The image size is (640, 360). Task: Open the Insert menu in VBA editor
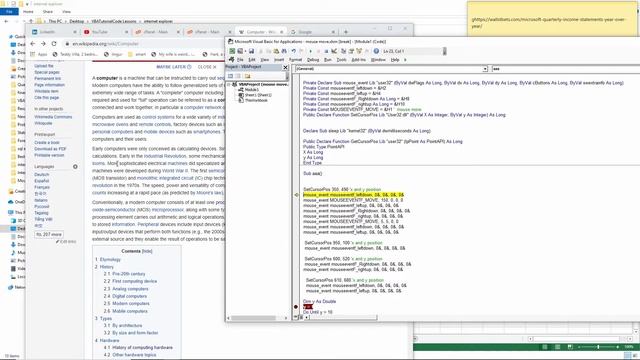(279, 60)
